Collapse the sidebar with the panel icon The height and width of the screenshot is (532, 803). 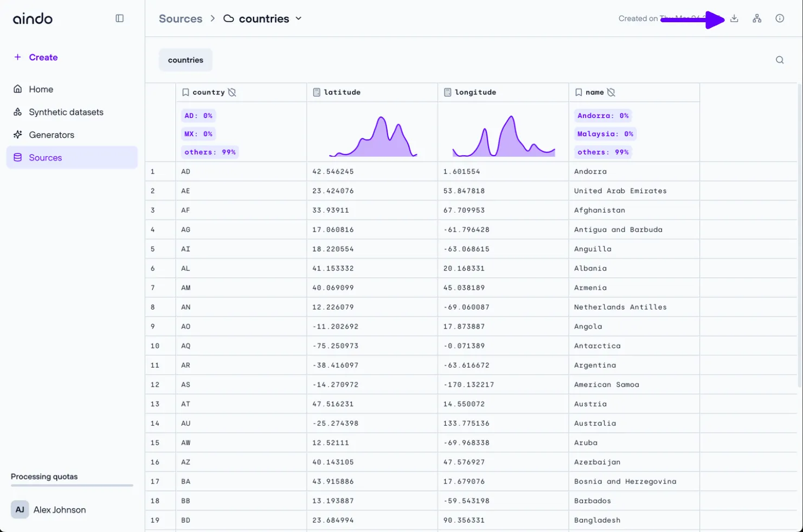tap(120, 18)
